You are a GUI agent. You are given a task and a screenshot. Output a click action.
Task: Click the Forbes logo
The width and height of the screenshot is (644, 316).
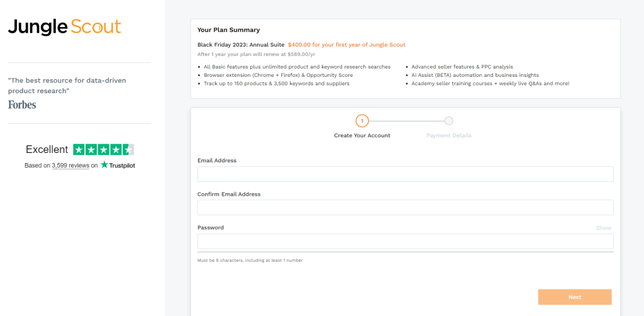[x=22, y=104]
